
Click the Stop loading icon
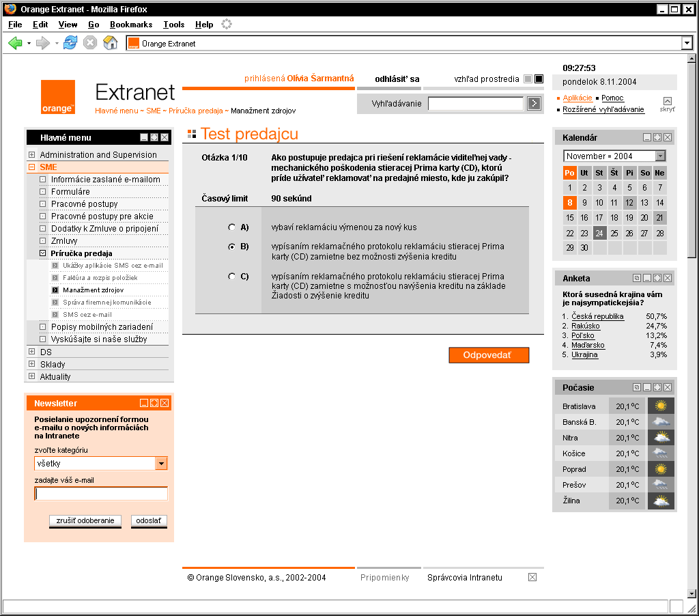(x=90, y=43)
